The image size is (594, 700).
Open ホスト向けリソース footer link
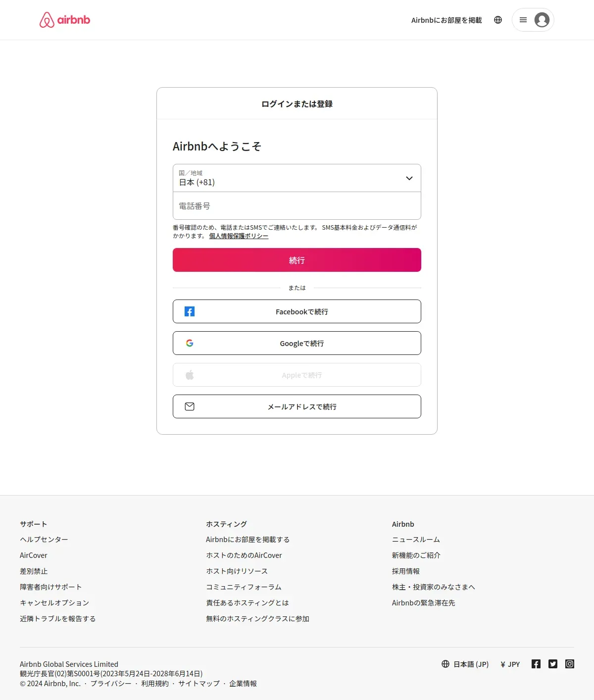click(237, 571)
